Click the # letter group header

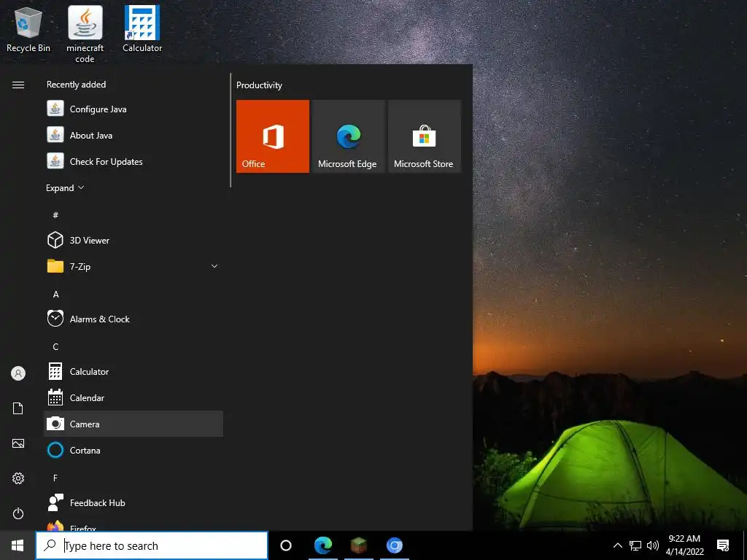[x=55, y=215]
